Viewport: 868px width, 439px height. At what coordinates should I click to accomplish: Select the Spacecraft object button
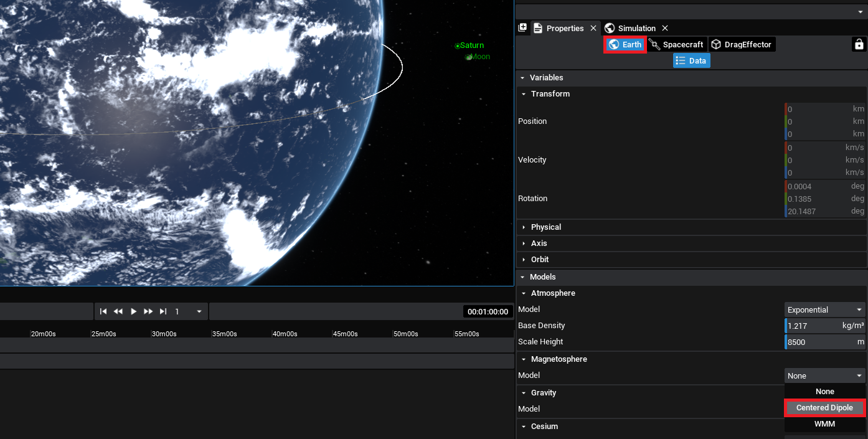pyautogui.click(x=676, y=45)
